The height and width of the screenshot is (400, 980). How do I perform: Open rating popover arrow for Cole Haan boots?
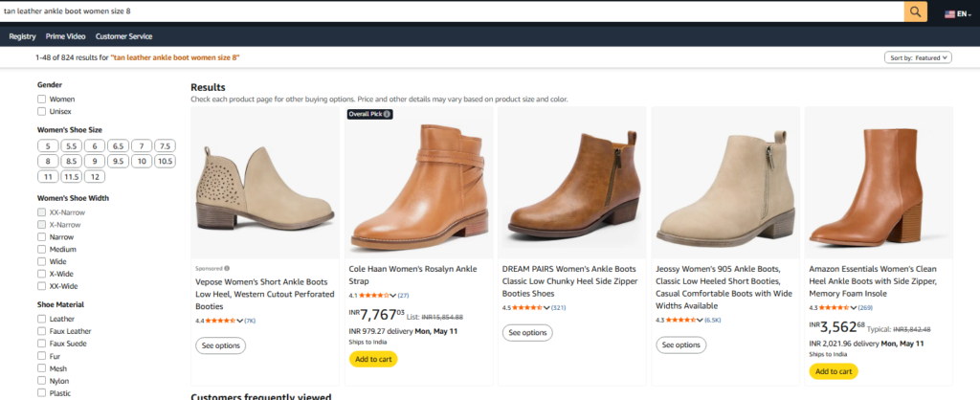point(393,296)
